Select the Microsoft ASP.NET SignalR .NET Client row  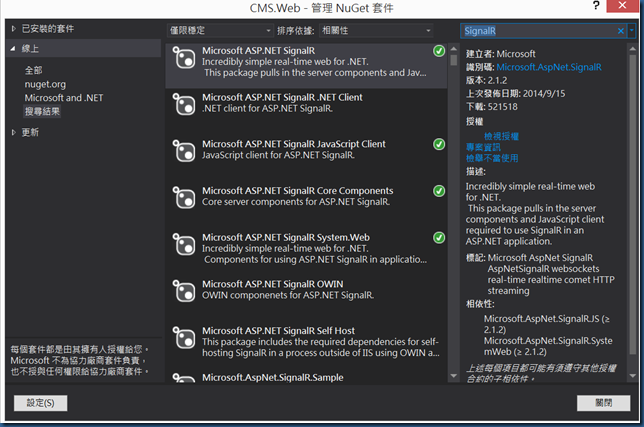(306, 112)
